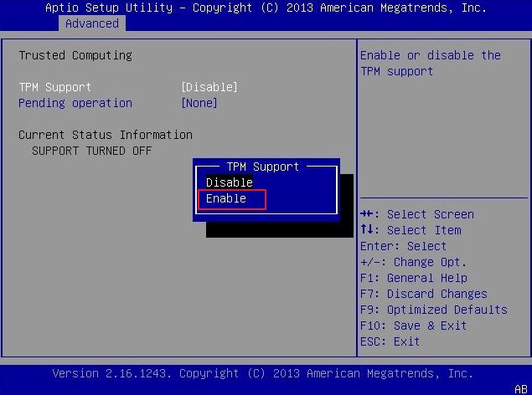The image size is (532, 395).
Task: Click the TPM Support popup title
Action: coord(263,167)
